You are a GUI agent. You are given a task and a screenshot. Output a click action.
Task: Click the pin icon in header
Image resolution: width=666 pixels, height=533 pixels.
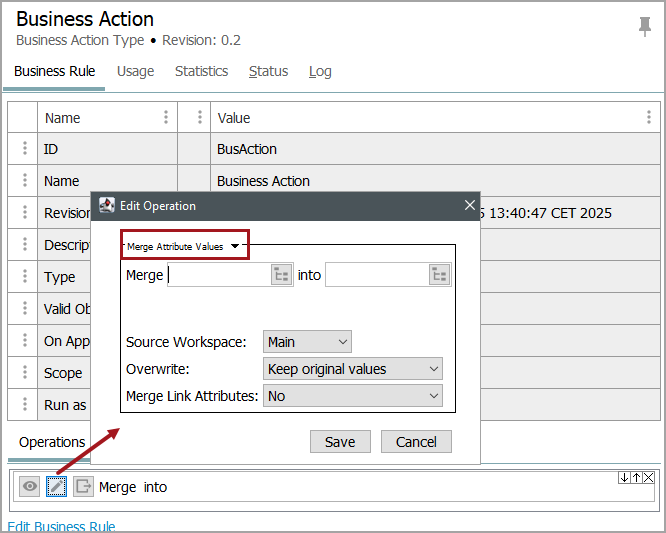pyautogui.click(x=645, y=27)
